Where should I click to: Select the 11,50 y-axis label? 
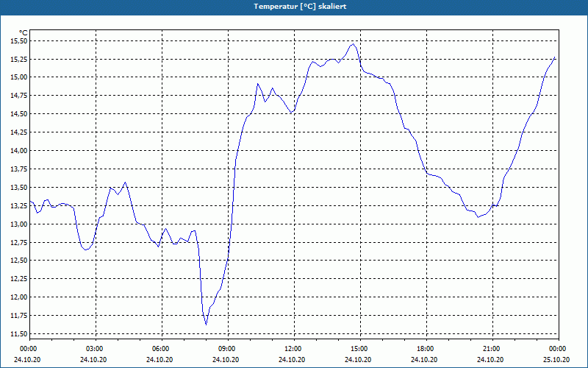(19, 334)
